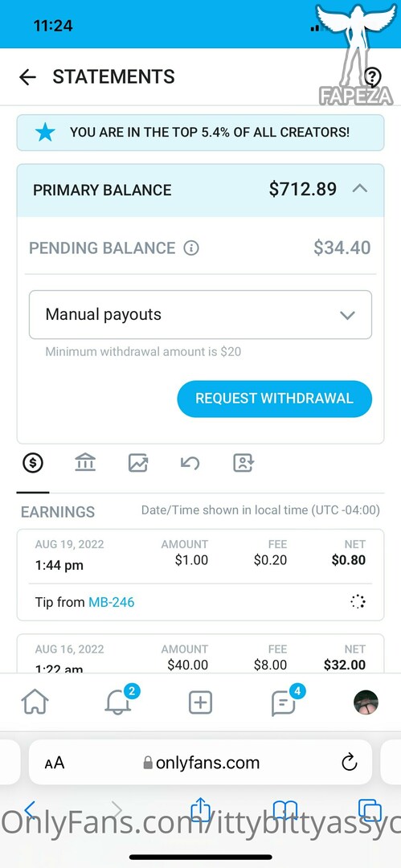The width and height of the screenshot is (401, 868).
Task: Create a new post with plus icon
Action: (x=201, y=703)
